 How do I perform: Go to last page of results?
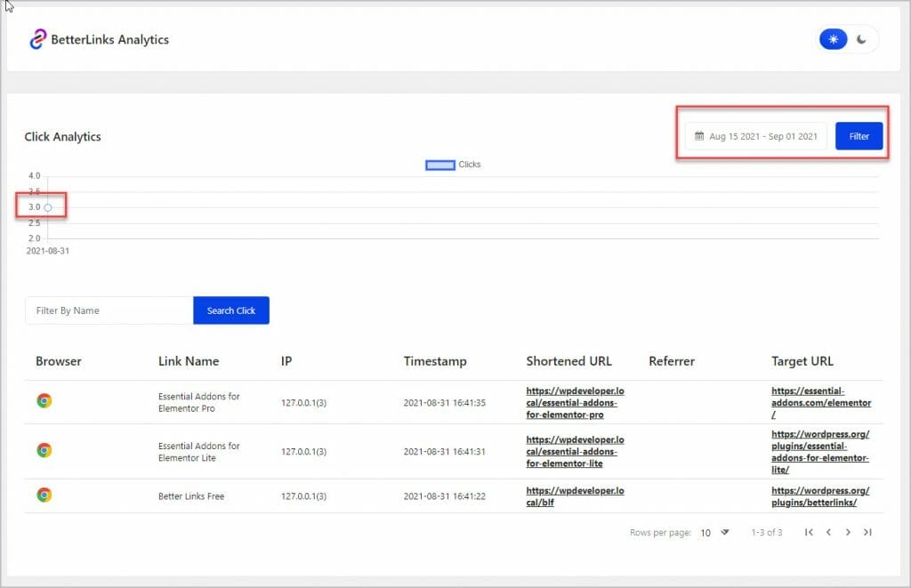867,532
